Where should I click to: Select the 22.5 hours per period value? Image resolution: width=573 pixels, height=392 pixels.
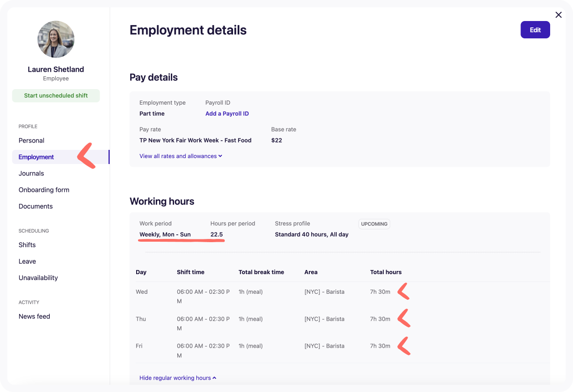click(x=217, y=234)
